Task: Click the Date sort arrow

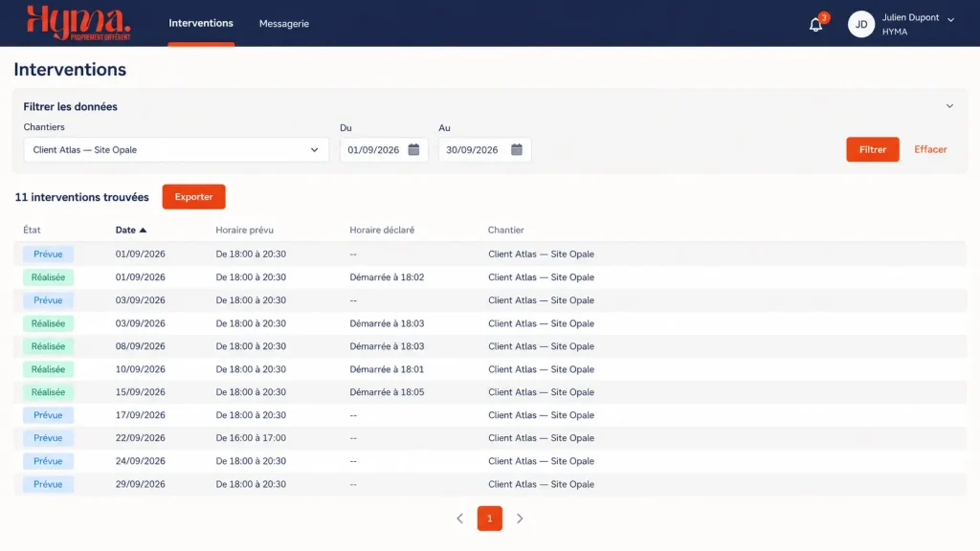Action: click(x=144, y=230)
